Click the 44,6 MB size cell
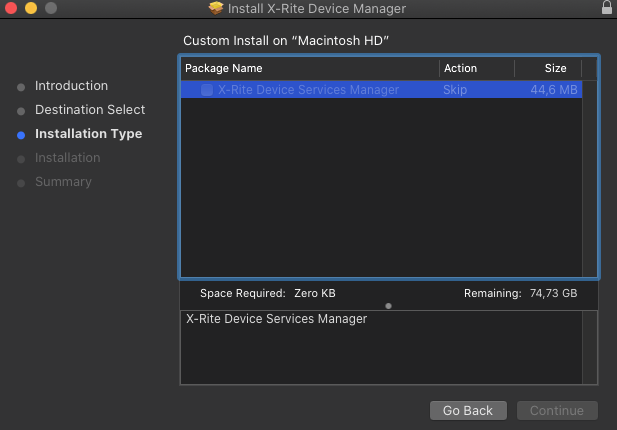This screenshot has height=430, width=617. pyautogui.click(x=554, y=90)
